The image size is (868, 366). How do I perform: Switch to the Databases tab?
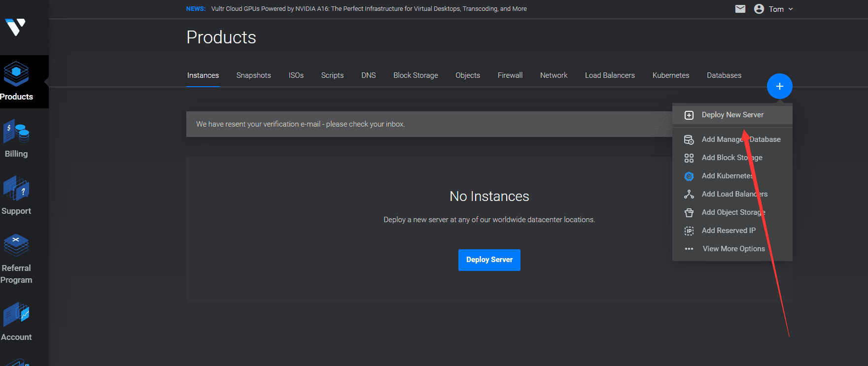pyautogui.click(x=724, y=75)
